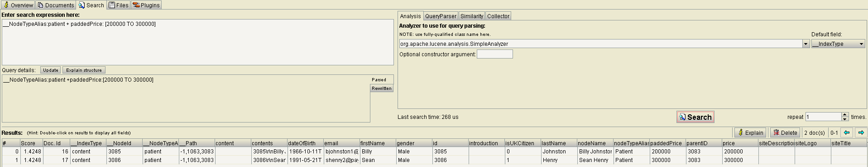868x167 pixels.
Task: Click the Update query details button
Action: coord(51,70)
